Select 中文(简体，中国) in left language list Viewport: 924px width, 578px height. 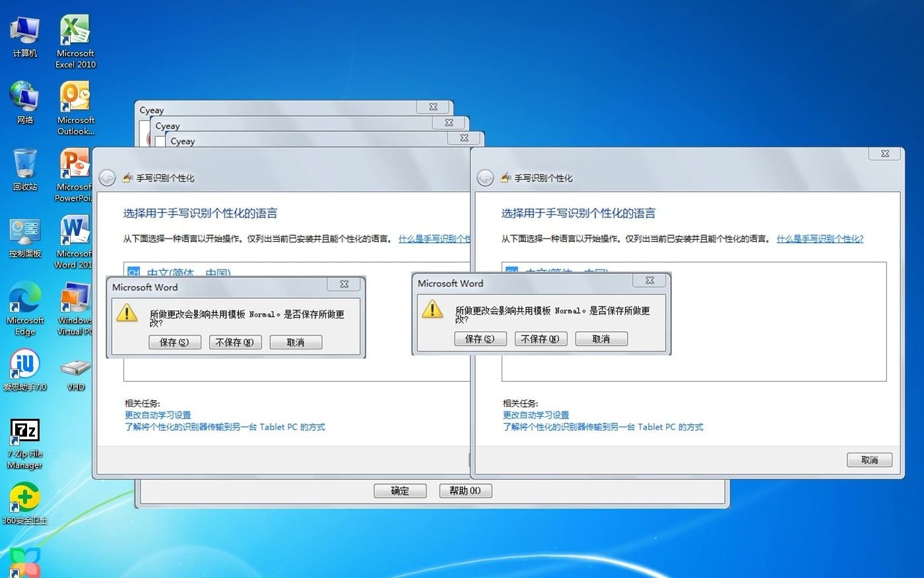click(179, 272)
